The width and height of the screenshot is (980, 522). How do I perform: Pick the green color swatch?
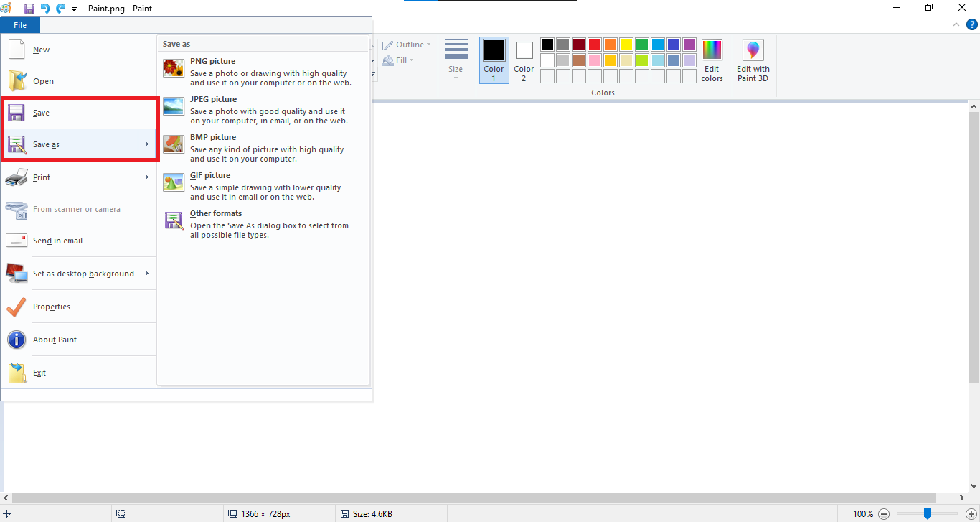click(x=642, y=45)
